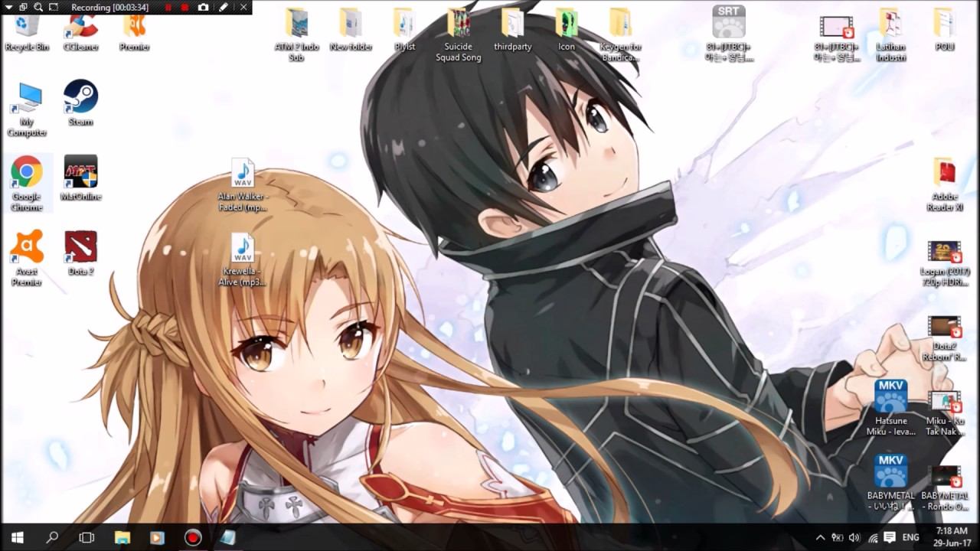
Task: Open the red recorder app in taskbar
Action: (193, 537)
